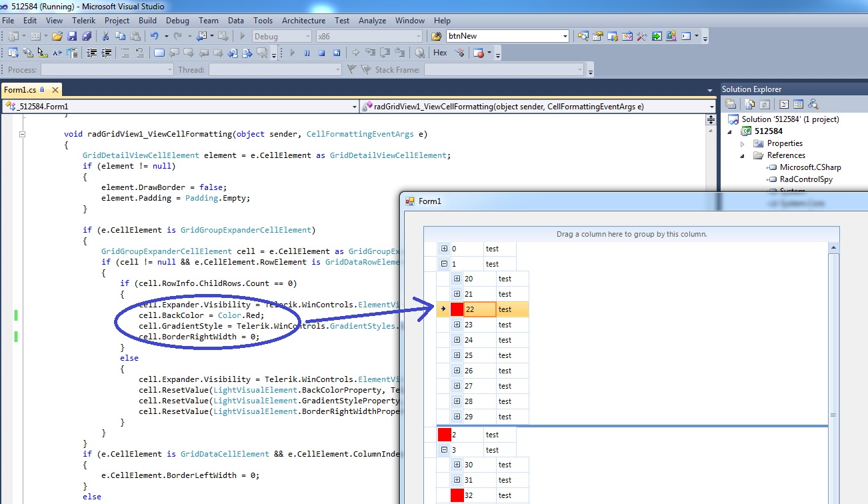
Task: Toggle the Hex display button
Action: [x=440, y=53]
